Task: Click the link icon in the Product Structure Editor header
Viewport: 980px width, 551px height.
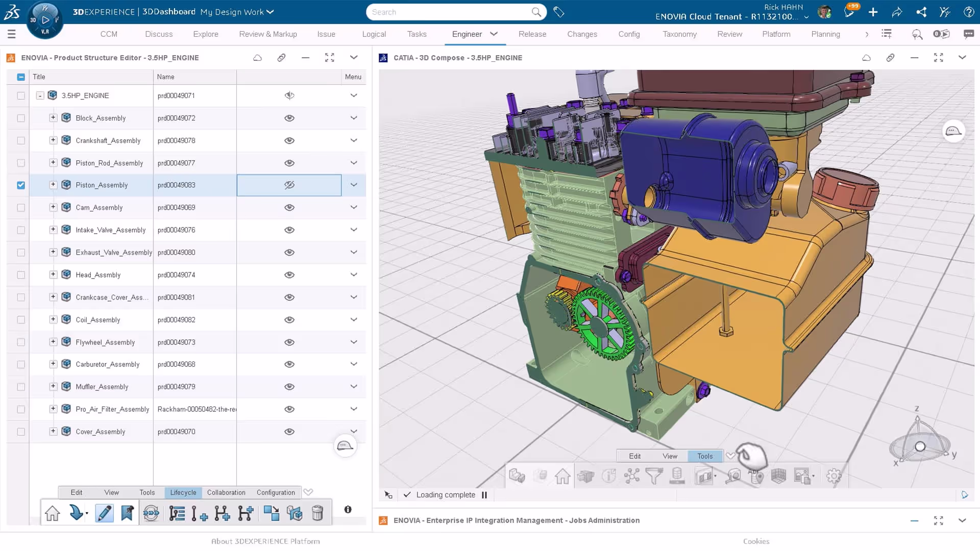Action: click(281, 58)
